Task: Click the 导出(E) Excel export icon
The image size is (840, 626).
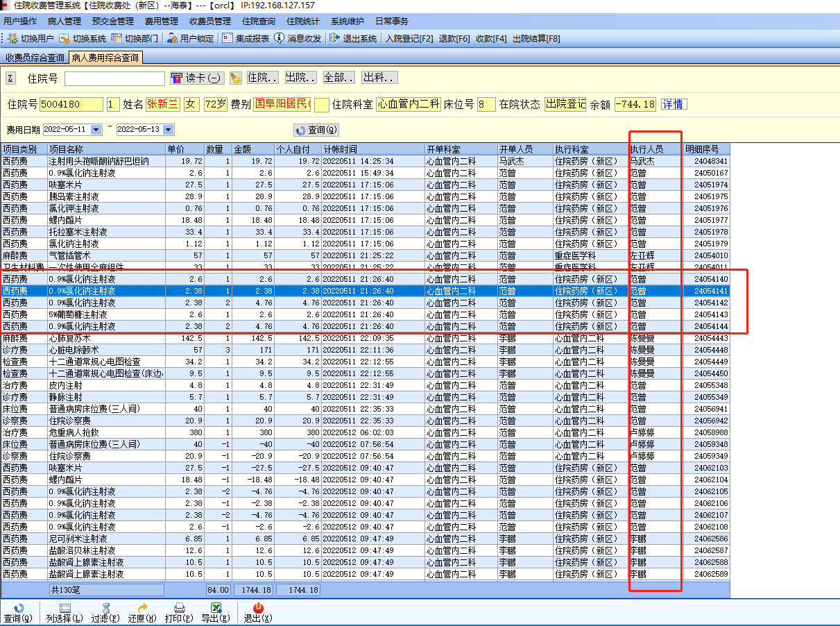Action: point(216,608)
